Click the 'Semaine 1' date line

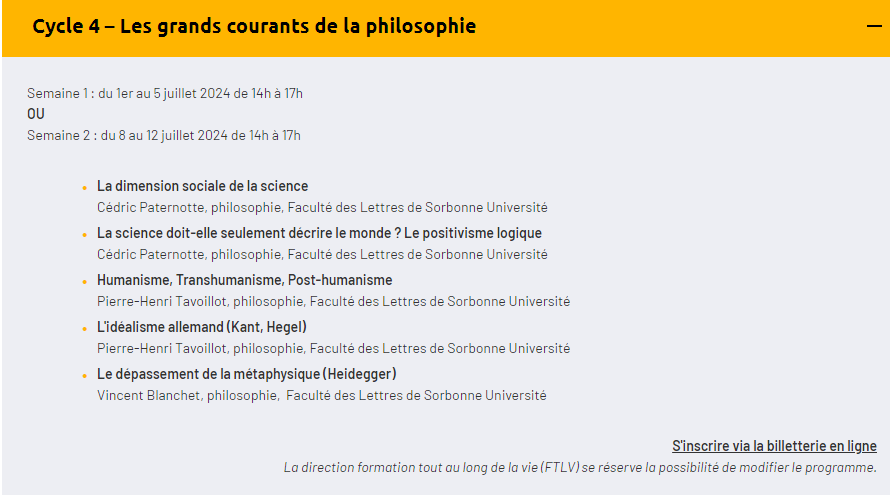tap(165, 93)
